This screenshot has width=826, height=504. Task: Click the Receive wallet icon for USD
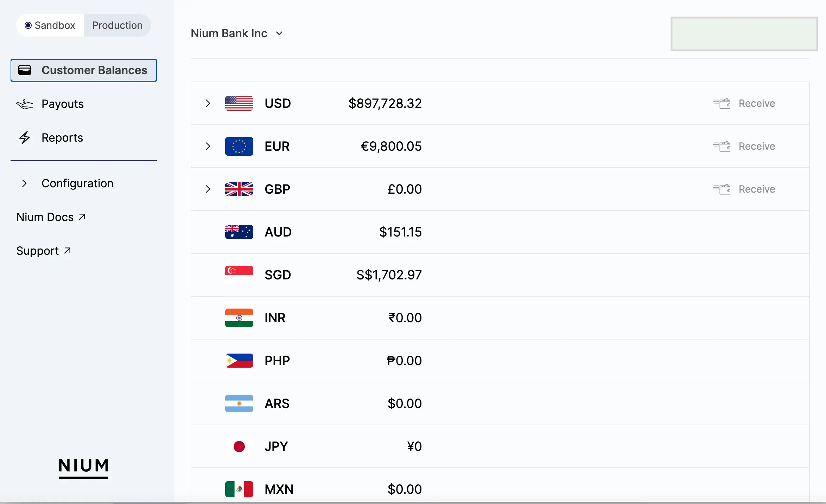pos(722,103)
